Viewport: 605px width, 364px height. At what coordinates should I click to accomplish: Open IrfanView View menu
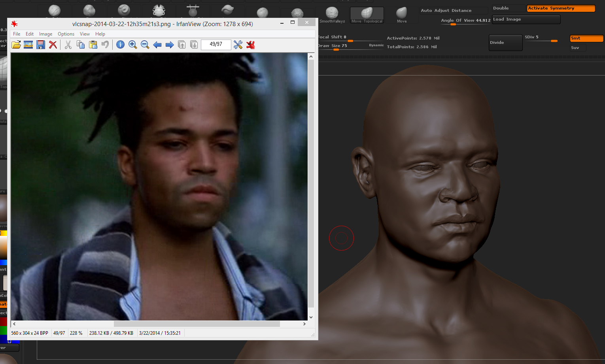pos(85,34)
